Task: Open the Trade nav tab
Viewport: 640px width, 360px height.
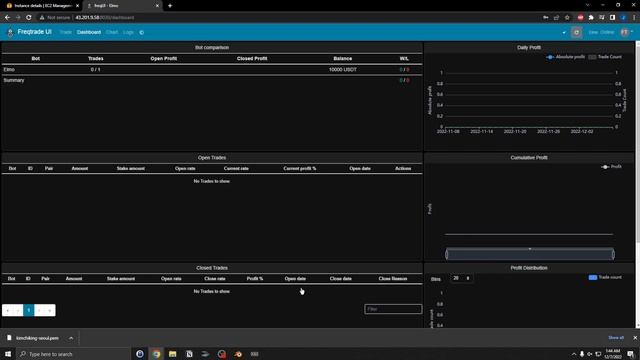Action: click(65, 32)
